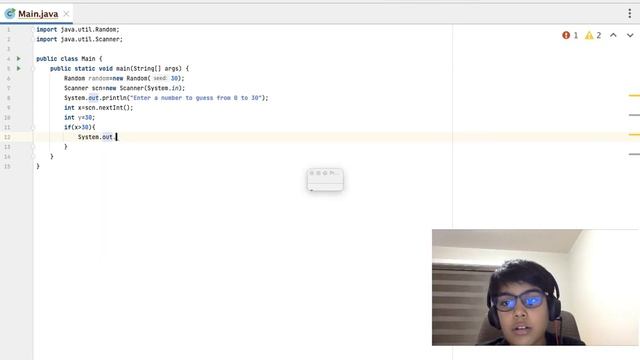640x360 pixels.
Task: Run main method via gutter arrow
Action: coord(18,69)
